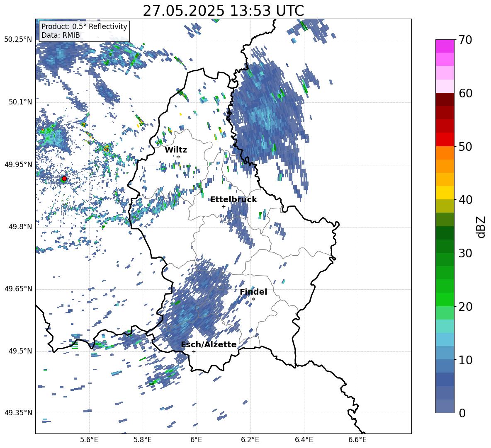
Task: Click the red radar location marker
Action: (x=64, y=179)
